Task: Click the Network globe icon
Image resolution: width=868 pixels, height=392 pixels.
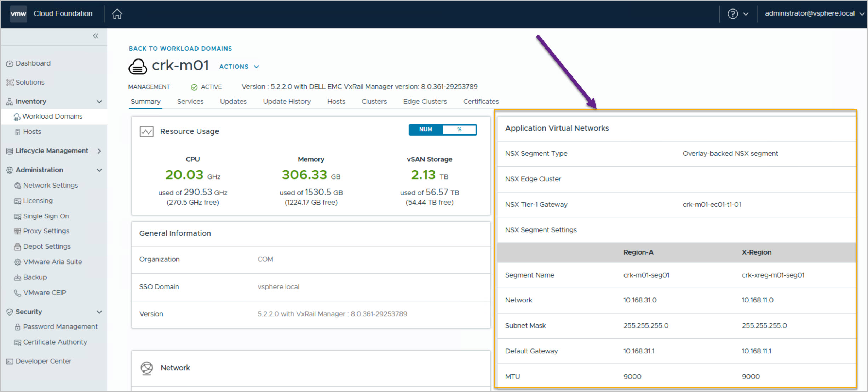Action: (146, 368)
